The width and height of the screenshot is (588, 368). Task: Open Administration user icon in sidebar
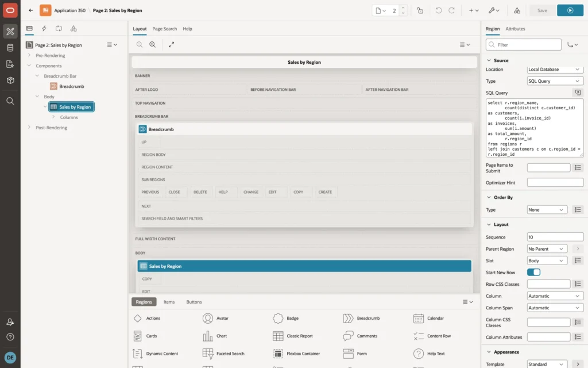(x=10, y=322)
